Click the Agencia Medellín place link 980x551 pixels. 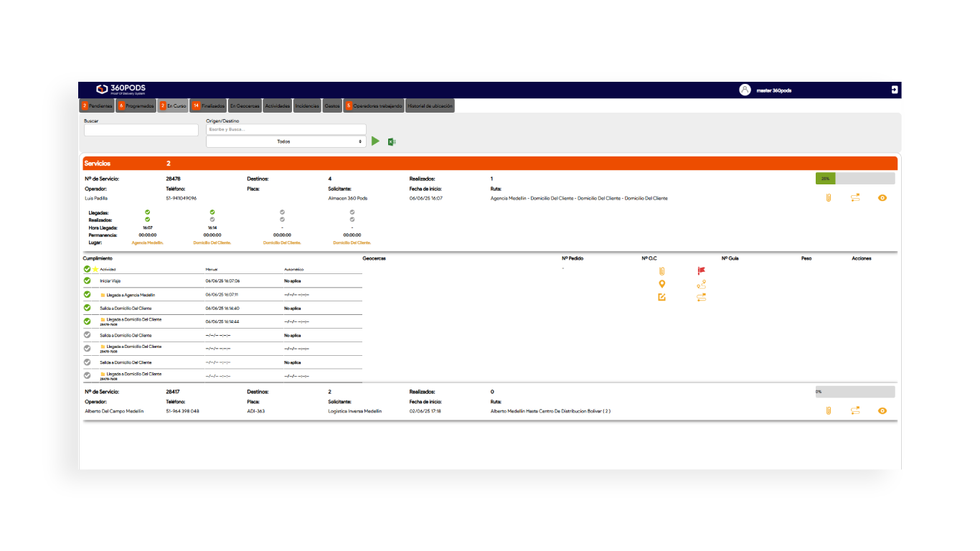coord(148,242)
